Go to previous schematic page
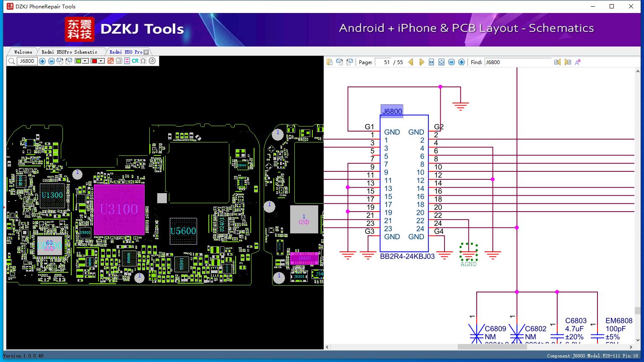Screen dimensions: 644x362 [x=411, y=62]
